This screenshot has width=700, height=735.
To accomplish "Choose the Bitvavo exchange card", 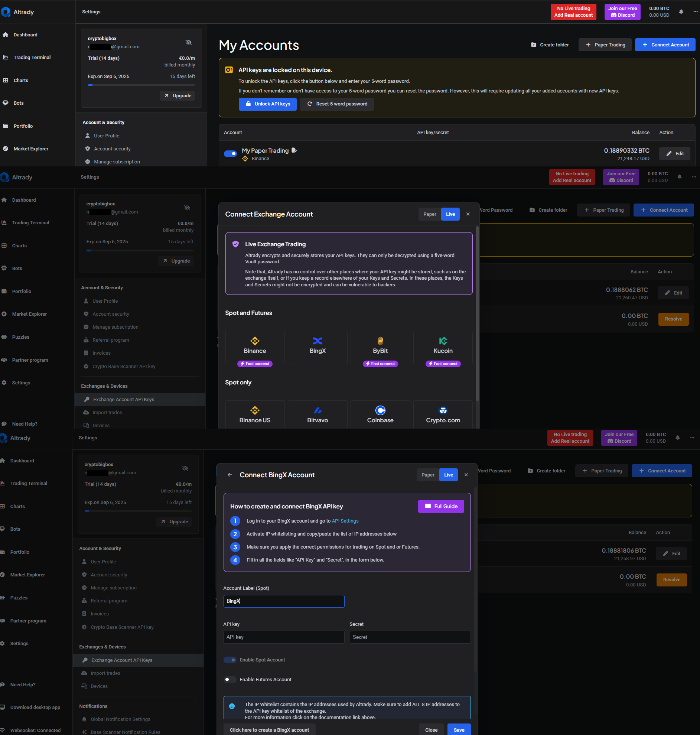I will point(318,414).
